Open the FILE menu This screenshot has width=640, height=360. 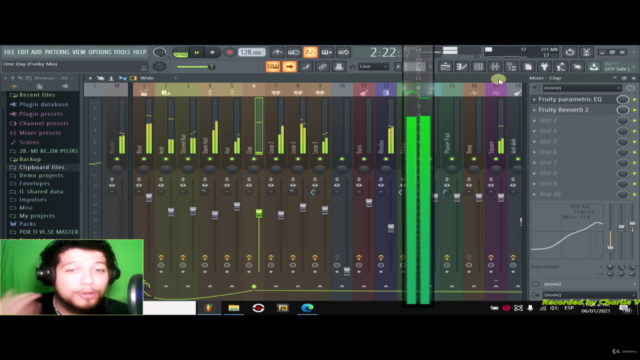tap(9, 52)
